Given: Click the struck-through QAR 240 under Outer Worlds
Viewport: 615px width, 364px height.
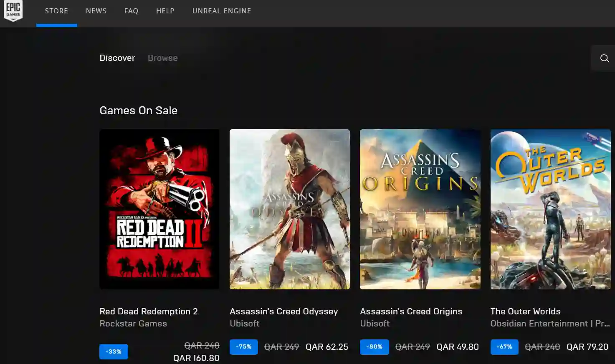Looking at the screenshot, I should [542, 347].
